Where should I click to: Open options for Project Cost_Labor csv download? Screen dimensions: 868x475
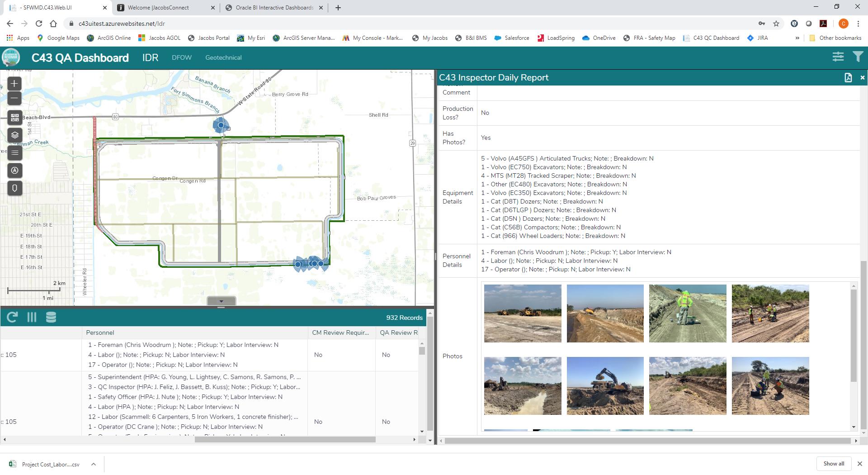click(x=93, y=464)
